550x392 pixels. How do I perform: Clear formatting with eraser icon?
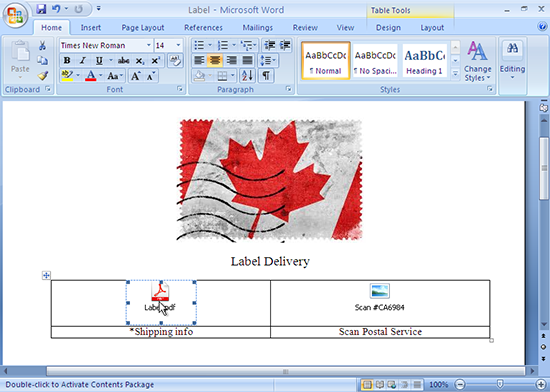pyautogui.click(x=175, y=61)
